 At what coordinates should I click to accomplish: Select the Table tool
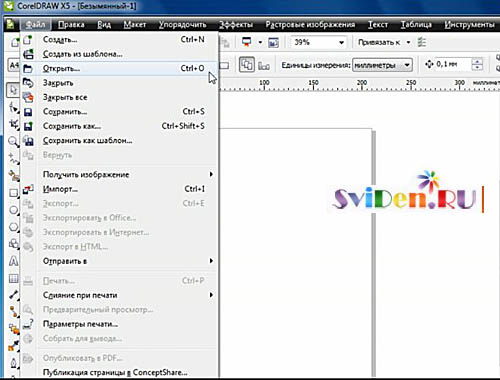coord(13,278)
